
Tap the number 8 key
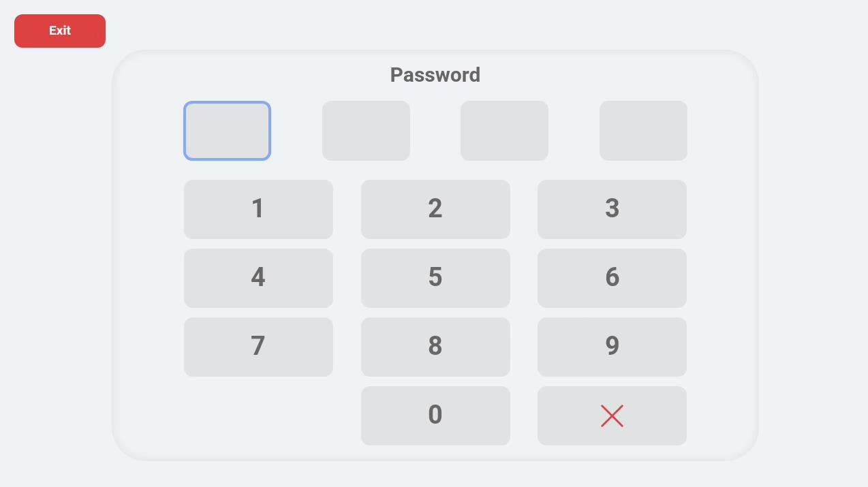[x=435, y=347]
